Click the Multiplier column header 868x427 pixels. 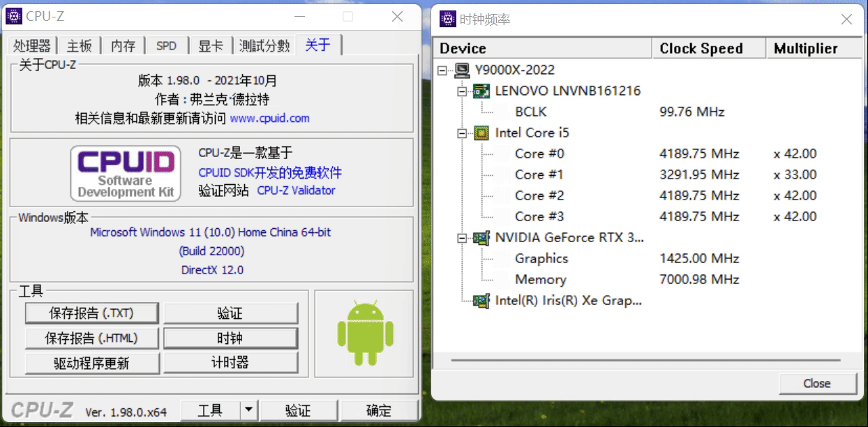pyautogui.click(x=813, y=48)
